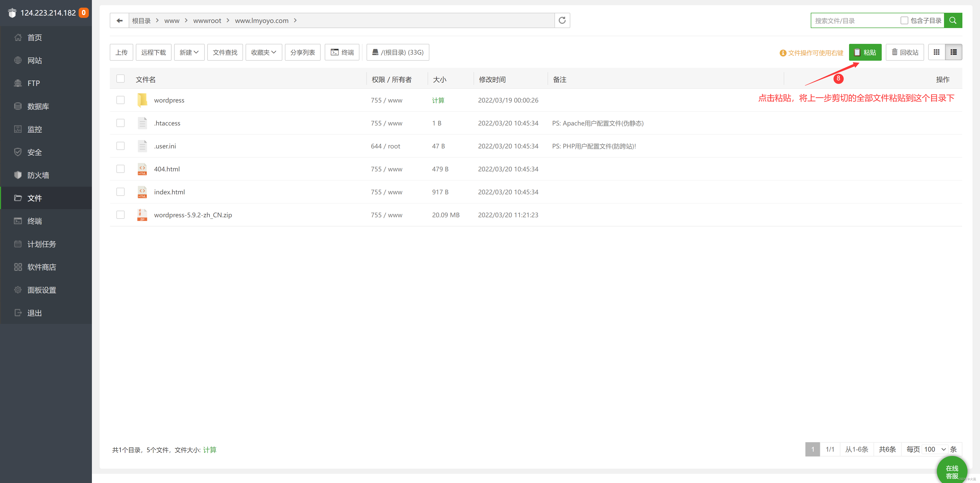Expand the New (新建) dropdown
Image resolution: width=980 pixels, height=483 pixels.
coord(189,52)
